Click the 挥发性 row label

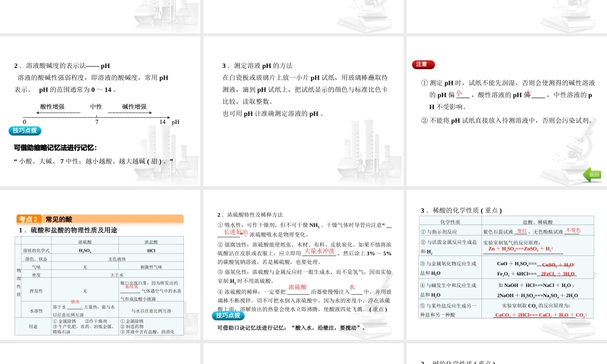(x=36, y=291)
